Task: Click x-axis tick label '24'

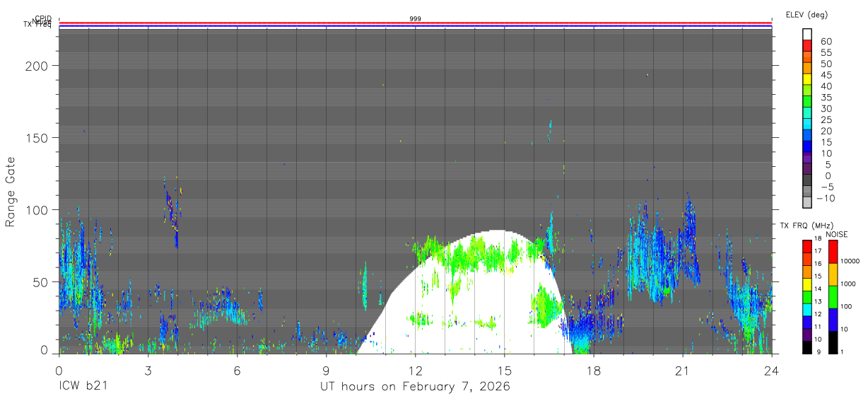Action: pos(772,370)
